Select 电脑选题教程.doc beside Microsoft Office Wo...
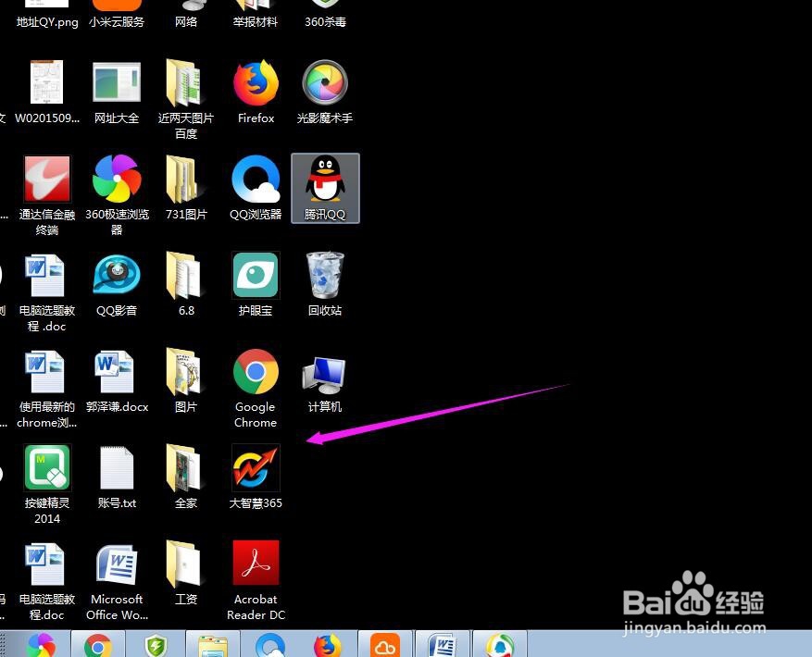This screenshot has width=812, height=657. [46, 582]
